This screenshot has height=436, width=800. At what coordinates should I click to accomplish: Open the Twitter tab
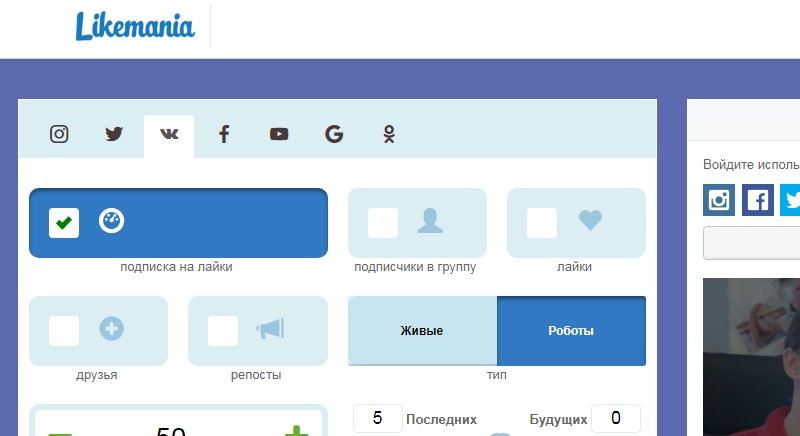(114, 134)
